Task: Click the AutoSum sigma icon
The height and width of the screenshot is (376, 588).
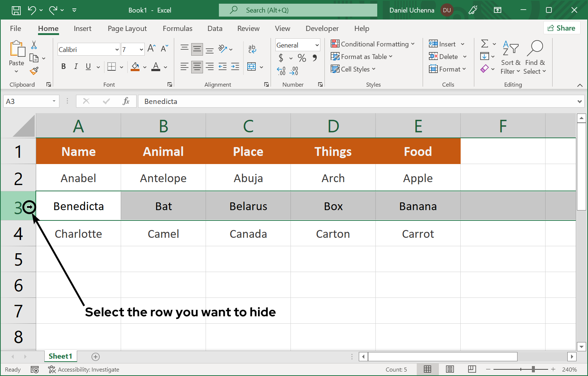Action: click(x=485, y=44)
